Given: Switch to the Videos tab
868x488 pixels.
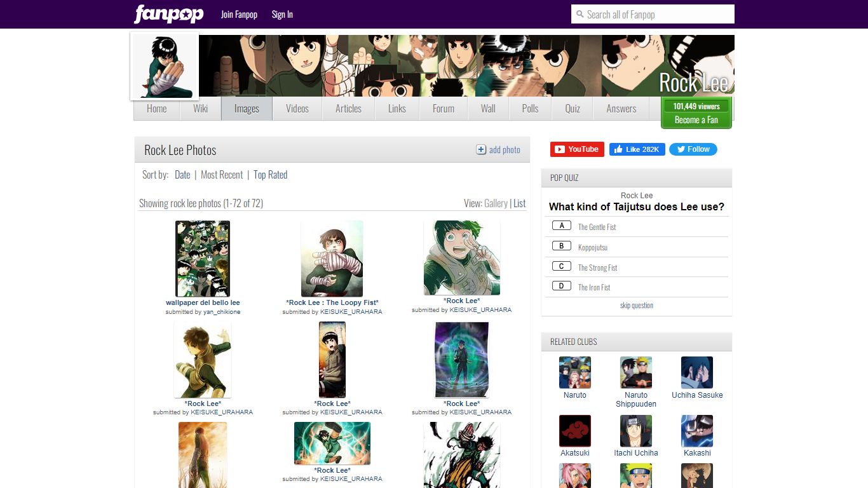Looking at the screenshot, I should [x=297, y=109].
